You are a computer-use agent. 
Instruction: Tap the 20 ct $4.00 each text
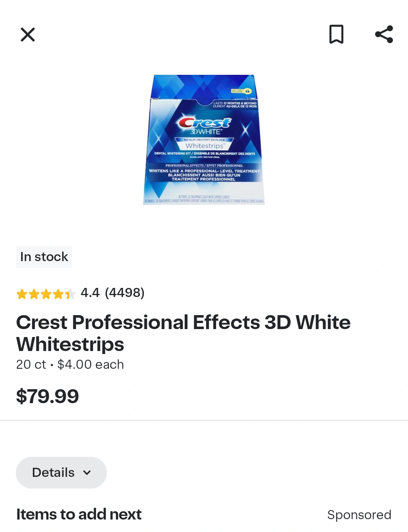[x=70, y=365]
